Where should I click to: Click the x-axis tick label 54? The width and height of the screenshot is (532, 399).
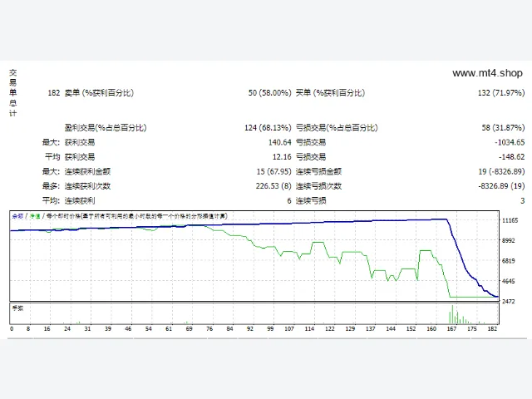click(149, 328)
